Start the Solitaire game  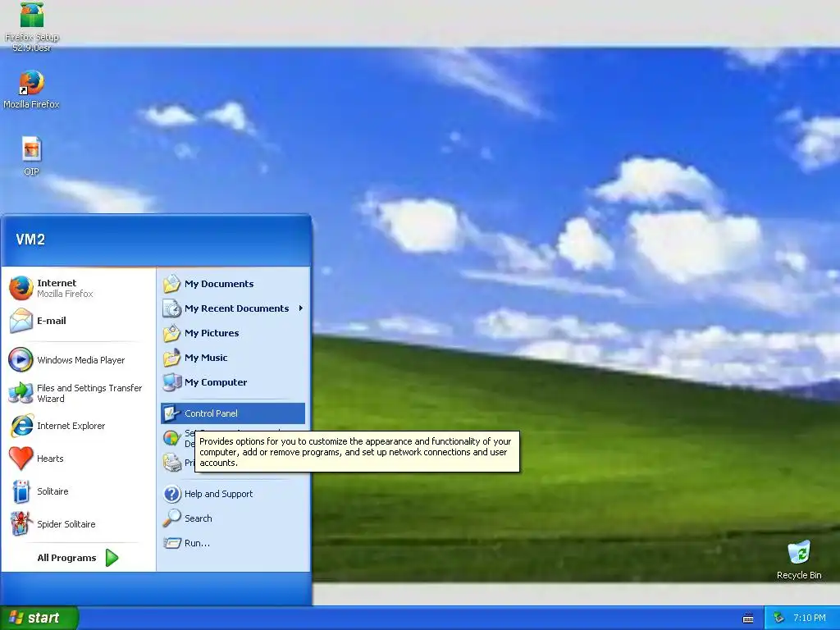pyautogui.click(x=78, y=491)
